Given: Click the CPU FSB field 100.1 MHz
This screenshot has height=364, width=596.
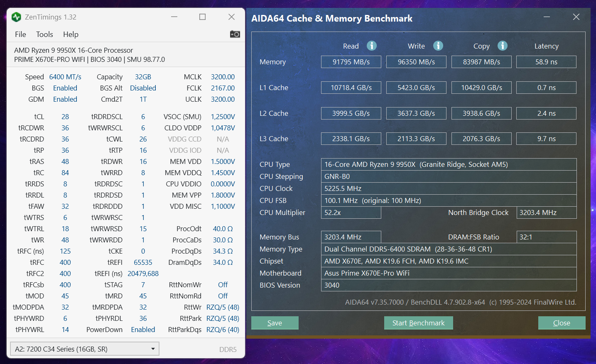Looking at the screenshot, I should pyautogui.click(x=449, y=200).
